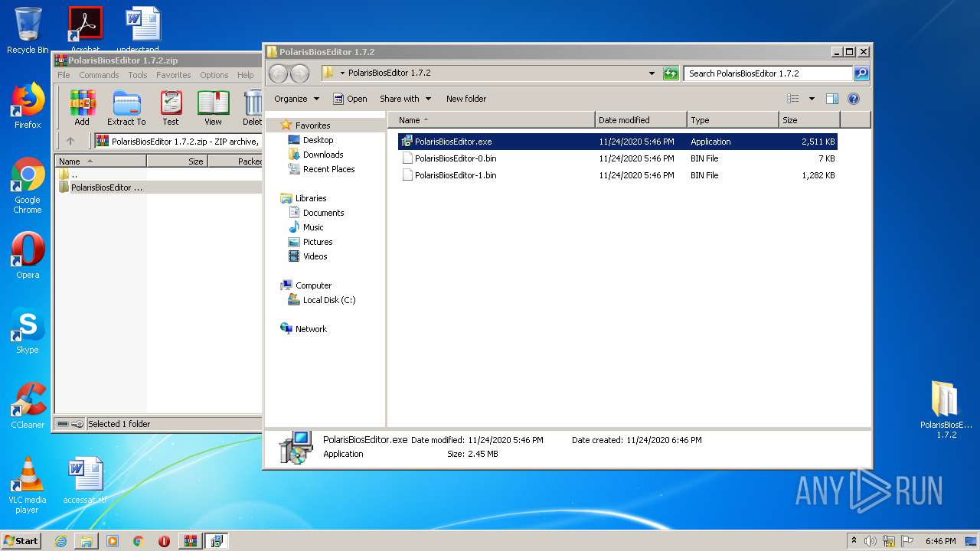
Task: Sort by Date modified column header
Action: click(641, 120)
